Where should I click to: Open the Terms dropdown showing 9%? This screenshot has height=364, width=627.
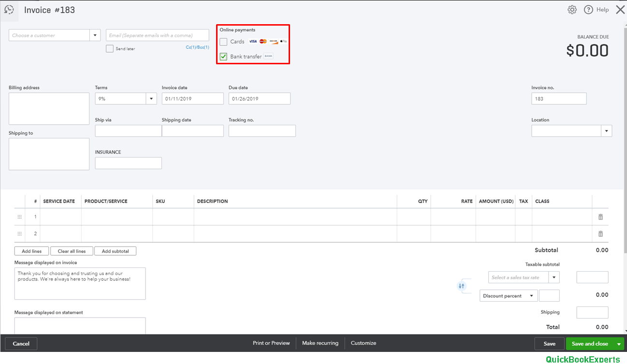(x=151, y=98)
